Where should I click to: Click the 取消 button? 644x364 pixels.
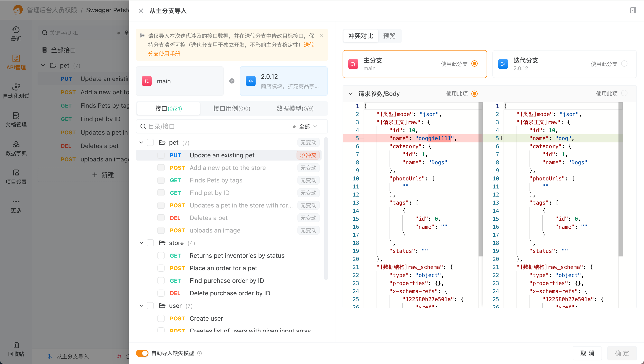(x=587, y=353)
